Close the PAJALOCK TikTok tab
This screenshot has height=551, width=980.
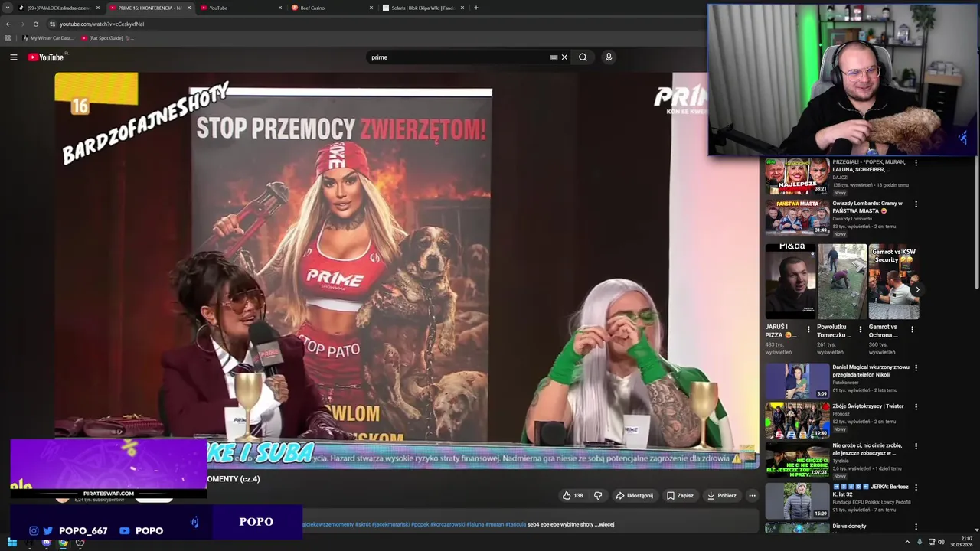[x=98, y=8]
